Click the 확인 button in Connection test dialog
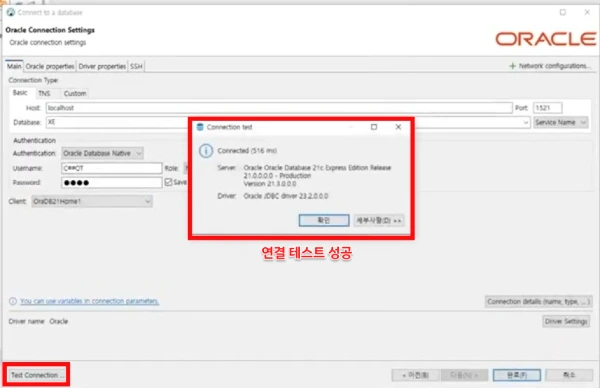This screenshot has height=388, width=600. click(x=324, y=220)
